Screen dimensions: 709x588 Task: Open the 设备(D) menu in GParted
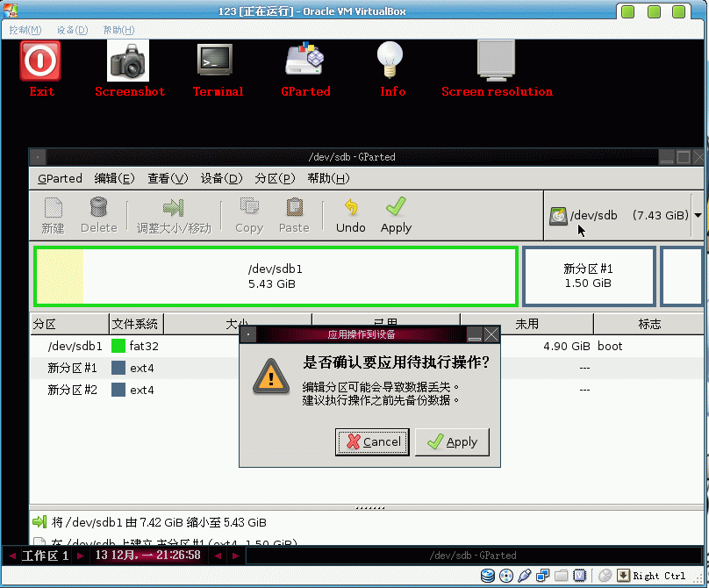pos(221,179)
